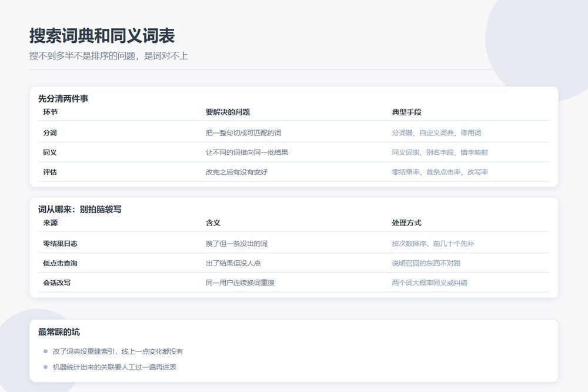Click the row label 分词
The image size is (588, 392).
[x=50, y=132]
